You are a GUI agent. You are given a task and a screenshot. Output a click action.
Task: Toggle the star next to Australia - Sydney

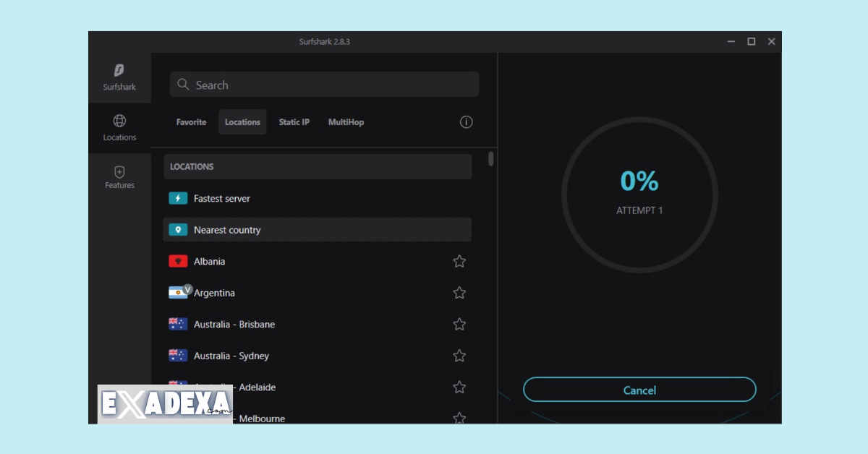coord(459,355)
